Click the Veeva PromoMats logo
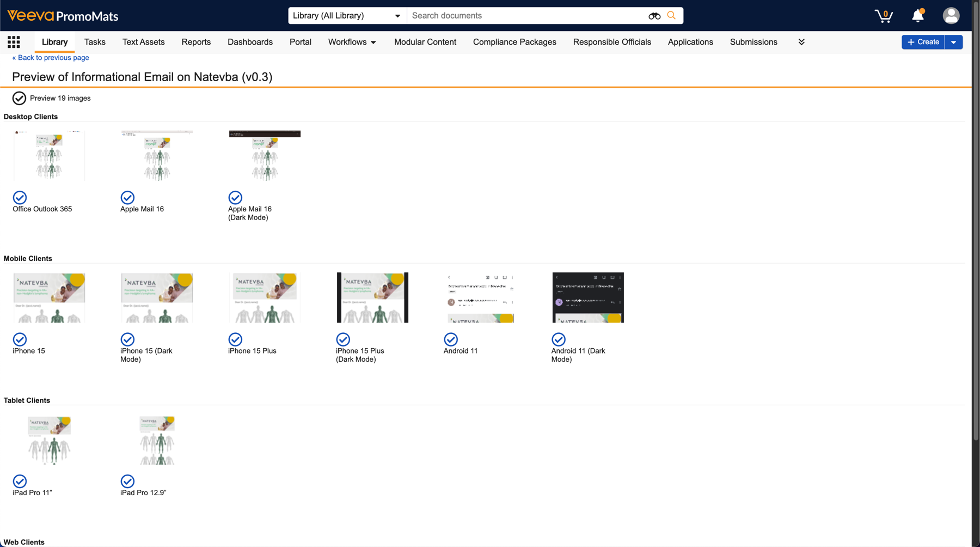Viewport: 980px width, 547px height. pyautogui.click(x=63, y=16)
